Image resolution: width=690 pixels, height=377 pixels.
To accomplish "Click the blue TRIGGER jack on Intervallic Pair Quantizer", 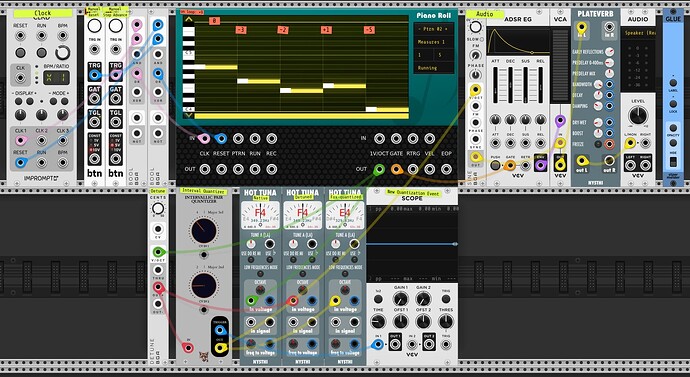I will tap(220, 330).
